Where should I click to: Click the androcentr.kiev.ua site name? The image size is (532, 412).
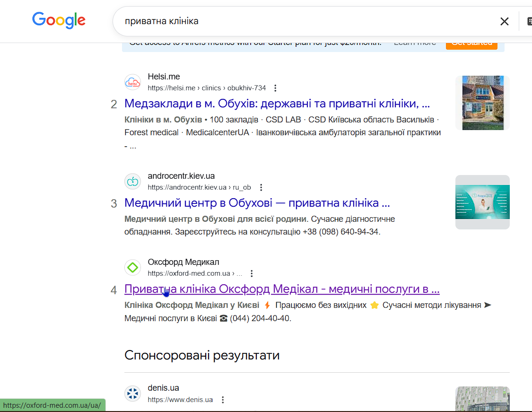[x=181, y=176]
